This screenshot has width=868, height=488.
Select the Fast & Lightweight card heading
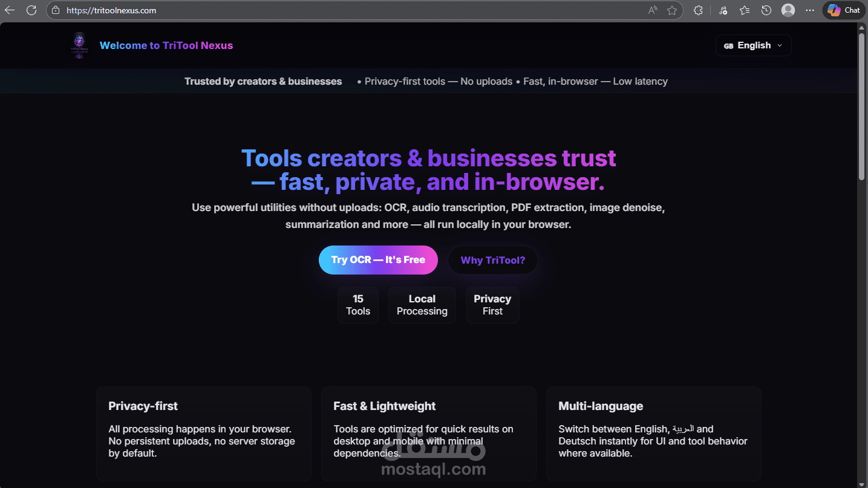click(385, 406)
